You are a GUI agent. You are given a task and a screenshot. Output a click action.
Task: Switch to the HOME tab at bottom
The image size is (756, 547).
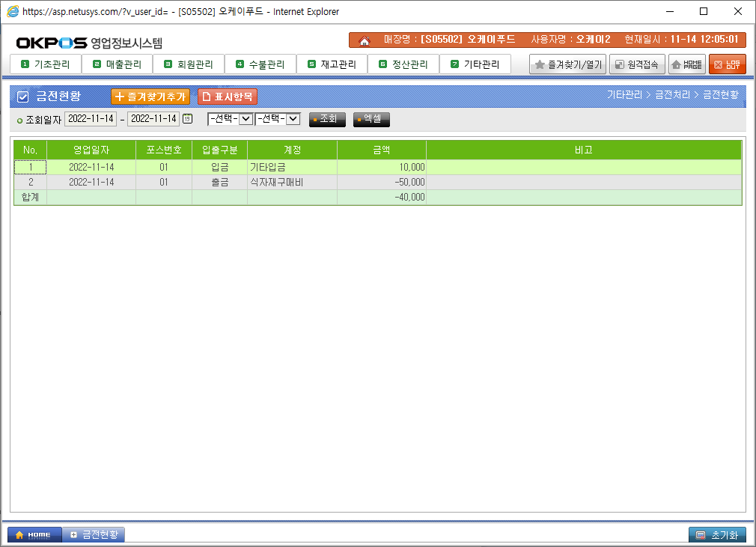coord(34,535)
